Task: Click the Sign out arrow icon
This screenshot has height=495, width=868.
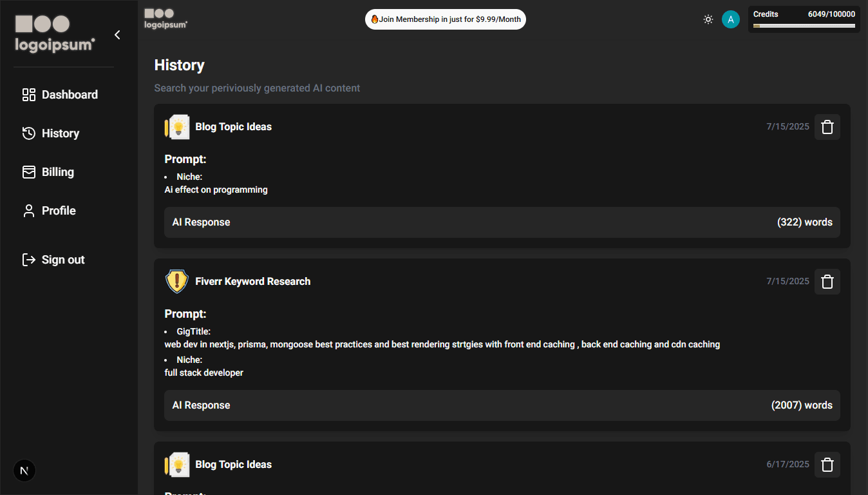Action: point(28,259)
